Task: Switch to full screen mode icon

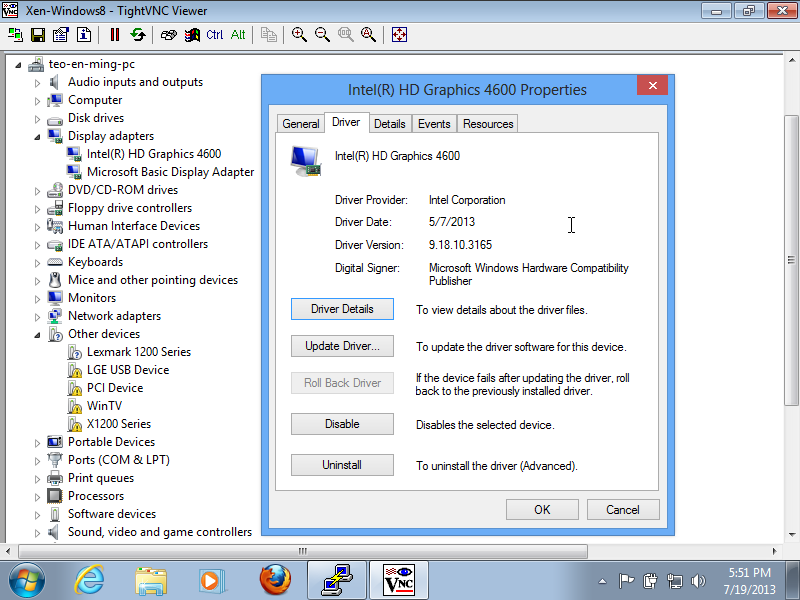Action: [399, 34]
